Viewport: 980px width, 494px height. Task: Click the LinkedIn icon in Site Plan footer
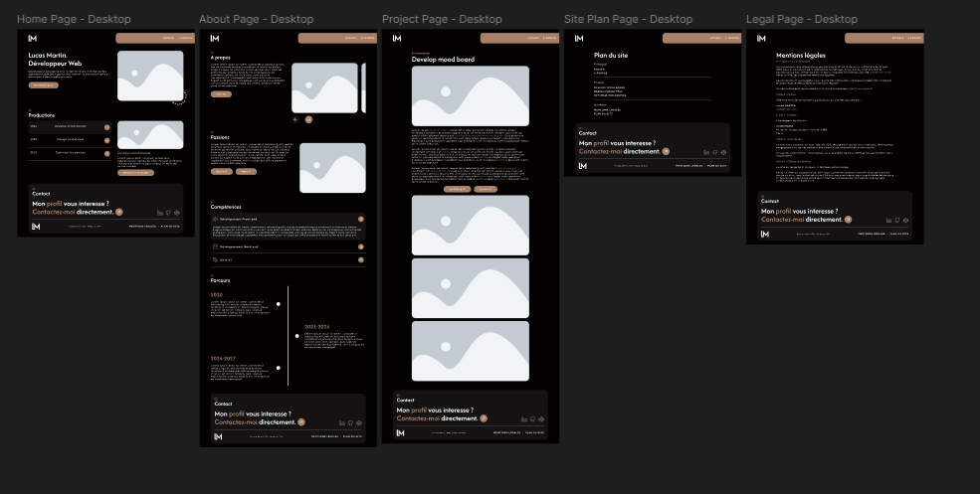(706, 152)
